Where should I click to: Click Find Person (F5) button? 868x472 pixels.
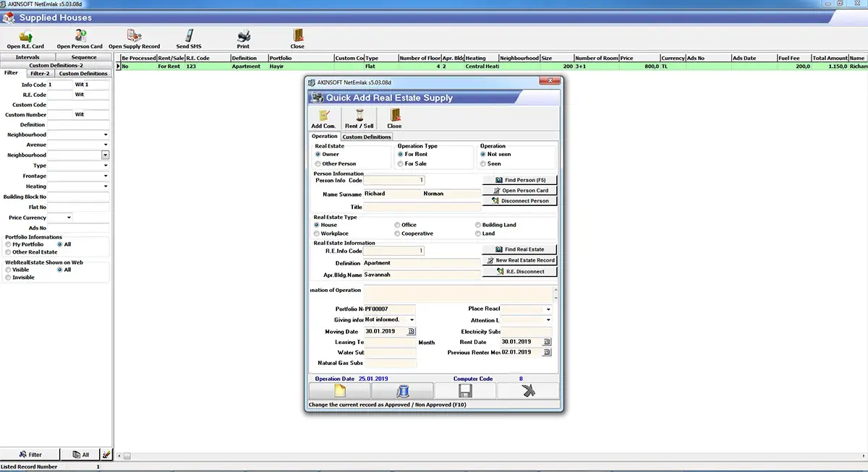520,179
